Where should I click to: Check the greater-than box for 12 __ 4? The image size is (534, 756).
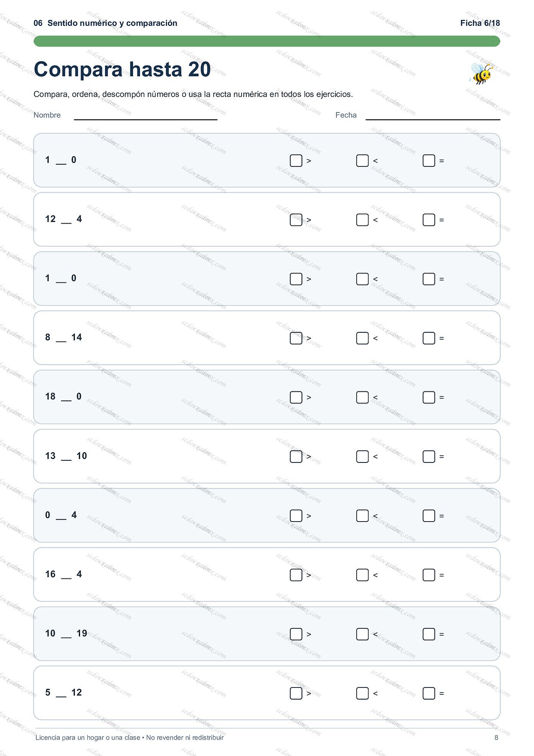click(296, 220)
